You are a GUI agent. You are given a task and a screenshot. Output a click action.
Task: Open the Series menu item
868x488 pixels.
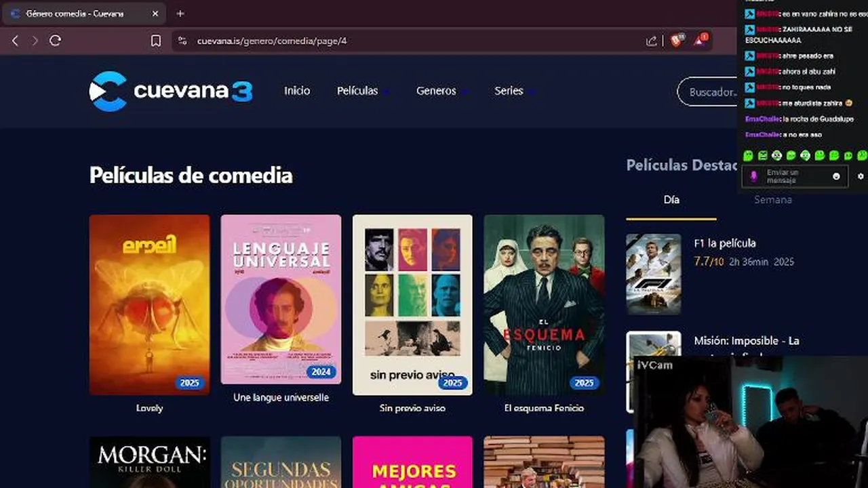(509, 91)
